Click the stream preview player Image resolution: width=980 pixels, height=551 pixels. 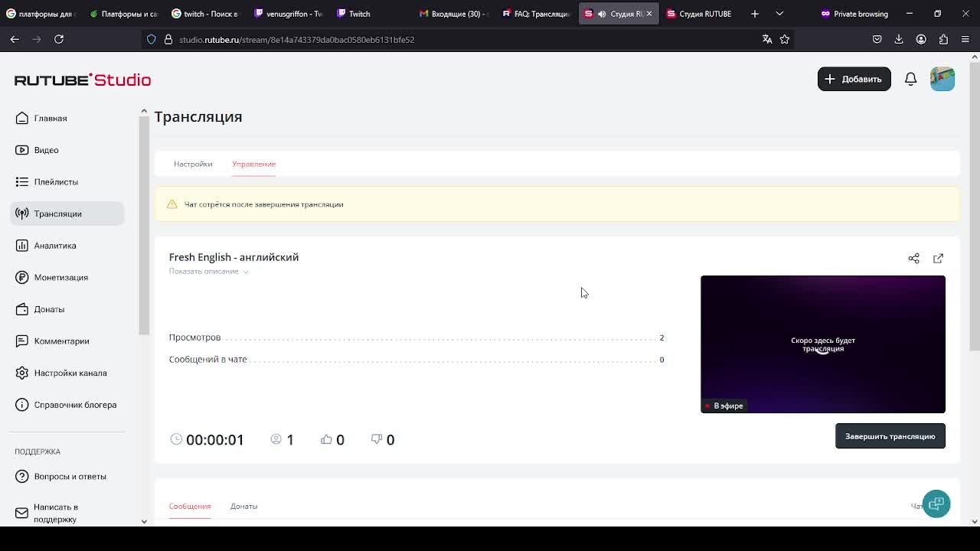(x=822, y=344)
